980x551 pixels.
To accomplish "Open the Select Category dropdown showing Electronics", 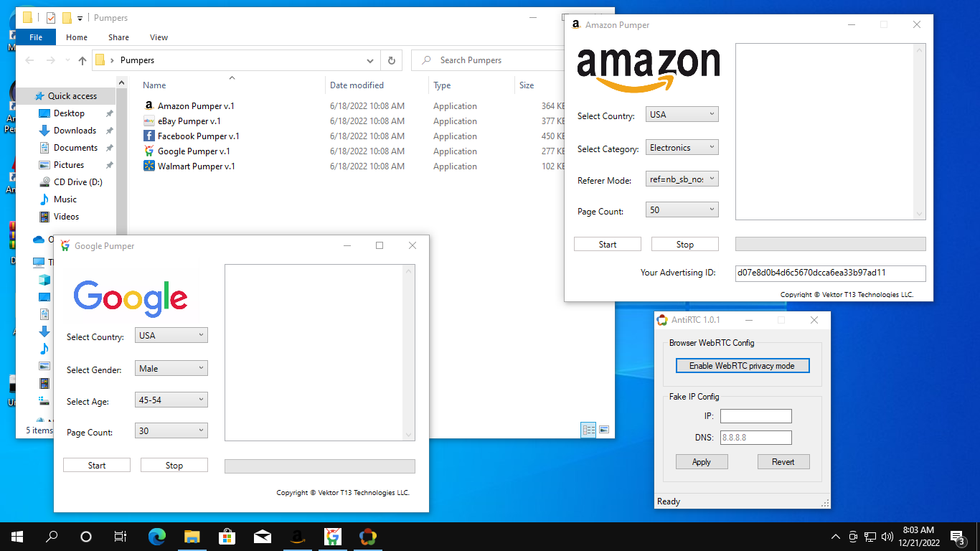I will (682, 148).
